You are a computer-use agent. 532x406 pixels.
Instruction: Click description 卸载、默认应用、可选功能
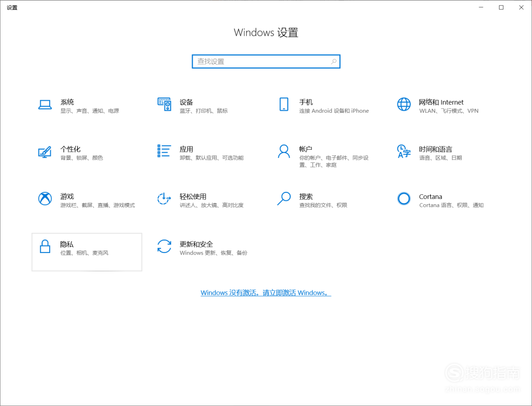click(212, 157)
